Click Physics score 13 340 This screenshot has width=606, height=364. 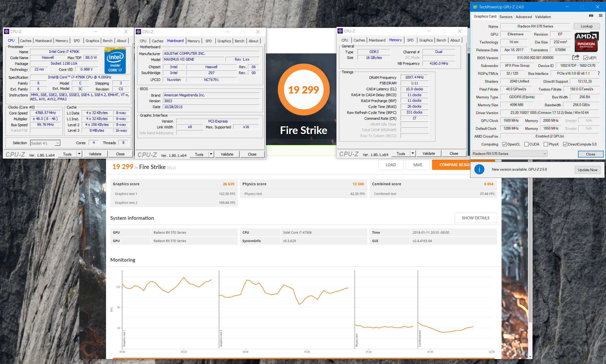358,184
